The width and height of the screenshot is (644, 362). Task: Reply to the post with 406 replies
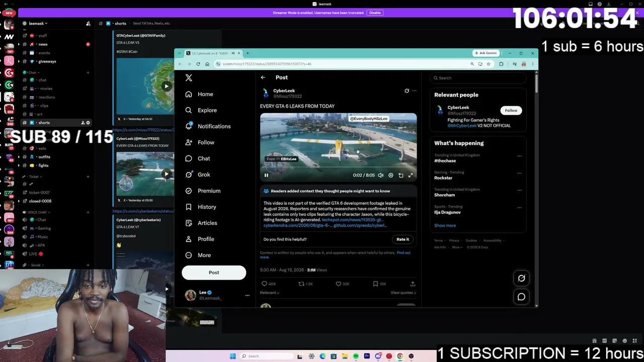click(x=268, y=284)
